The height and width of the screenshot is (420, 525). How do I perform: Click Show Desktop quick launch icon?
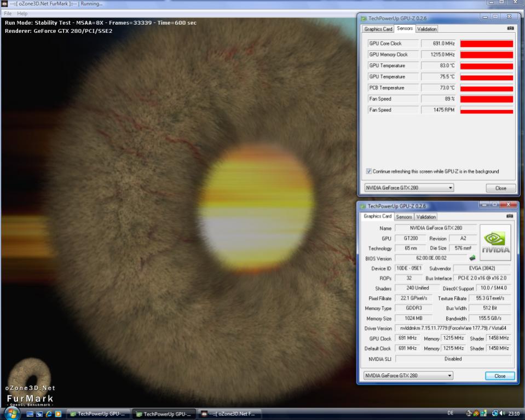30,414
